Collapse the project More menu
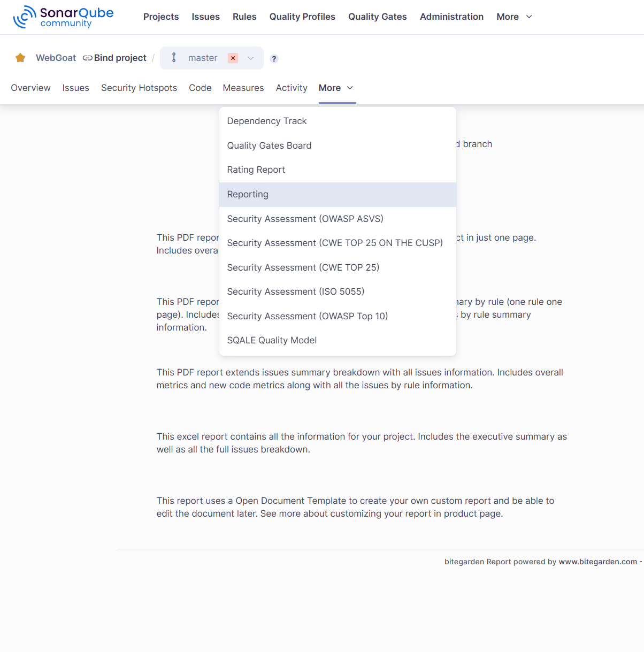The width and height of the screenshot is (644, 652). tap(336, 88)
